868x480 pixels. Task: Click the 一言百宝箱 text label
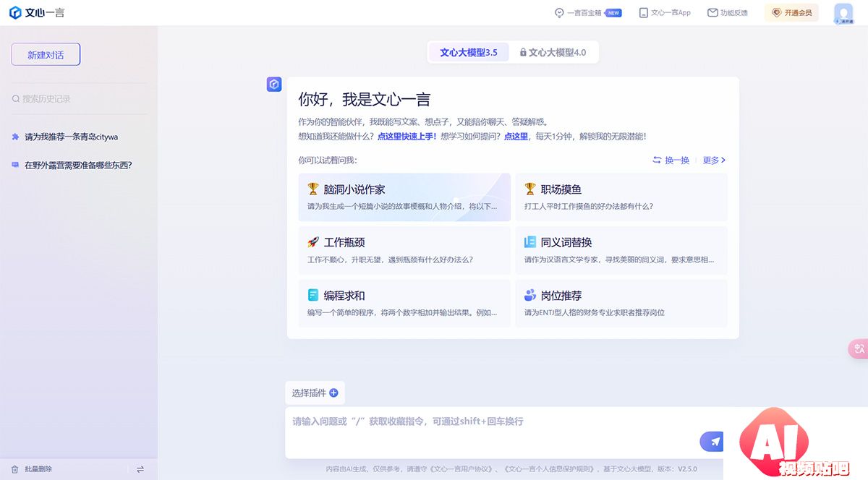(x=584, y=13)
